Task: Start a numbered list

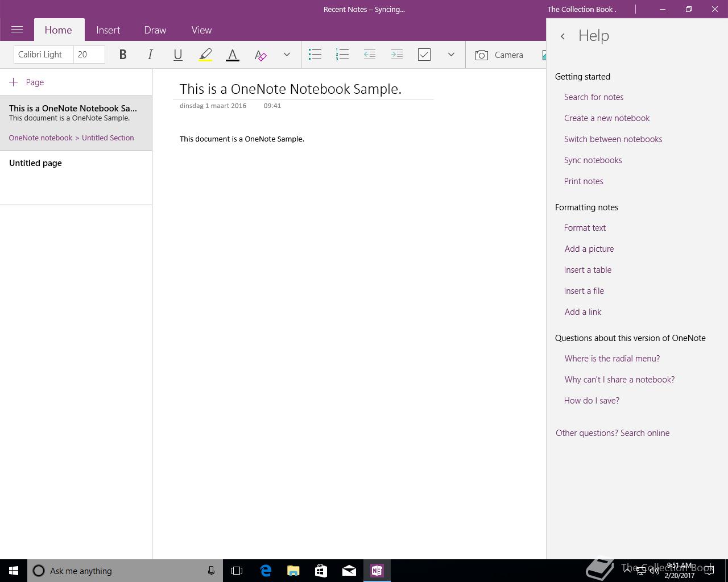Action: coord(342,55)
